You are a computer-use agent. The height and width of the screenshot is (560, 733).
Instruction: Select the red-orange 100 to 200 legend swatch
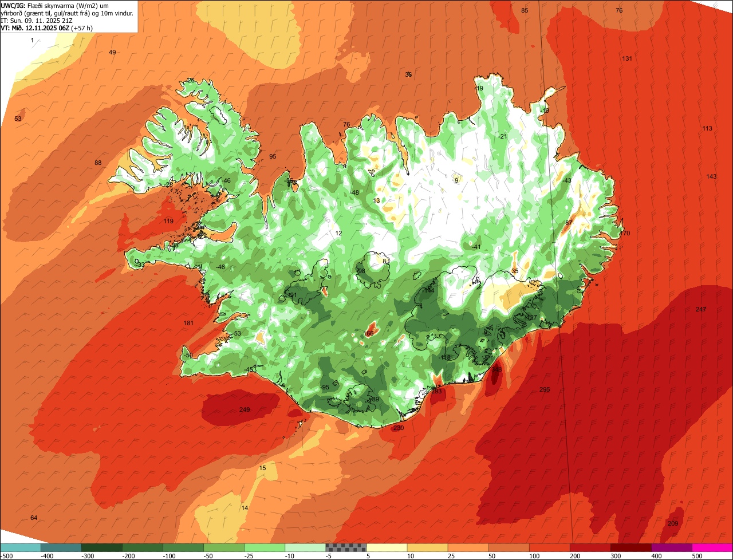549,547
